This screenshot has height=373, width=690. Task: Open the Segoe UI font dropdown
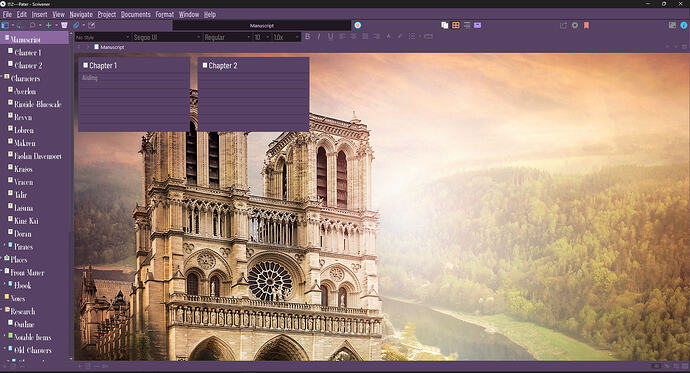tap(167, 37)
